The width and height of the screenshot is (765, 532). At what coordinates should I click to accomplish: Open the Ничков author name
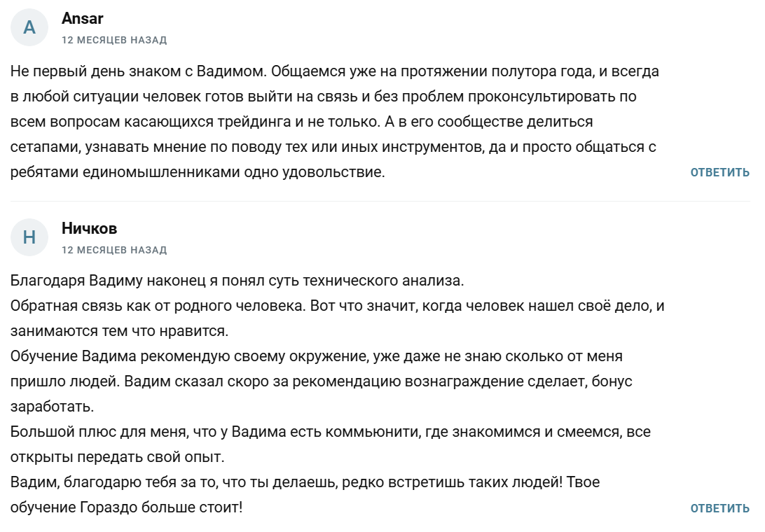tap(89, 228)
